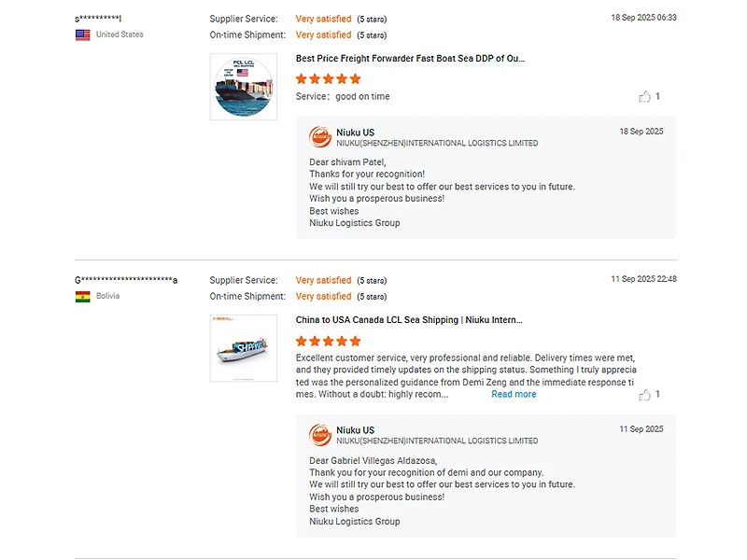Click 18 Sep 2025 06:33 review timestamp
747x560 pixels.
(643, 18)
